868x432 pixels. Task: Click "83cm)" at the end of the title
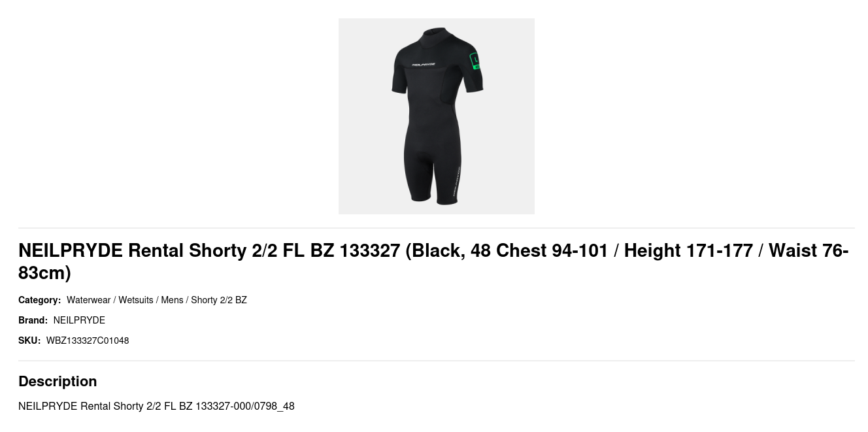(x=44, y=273)
